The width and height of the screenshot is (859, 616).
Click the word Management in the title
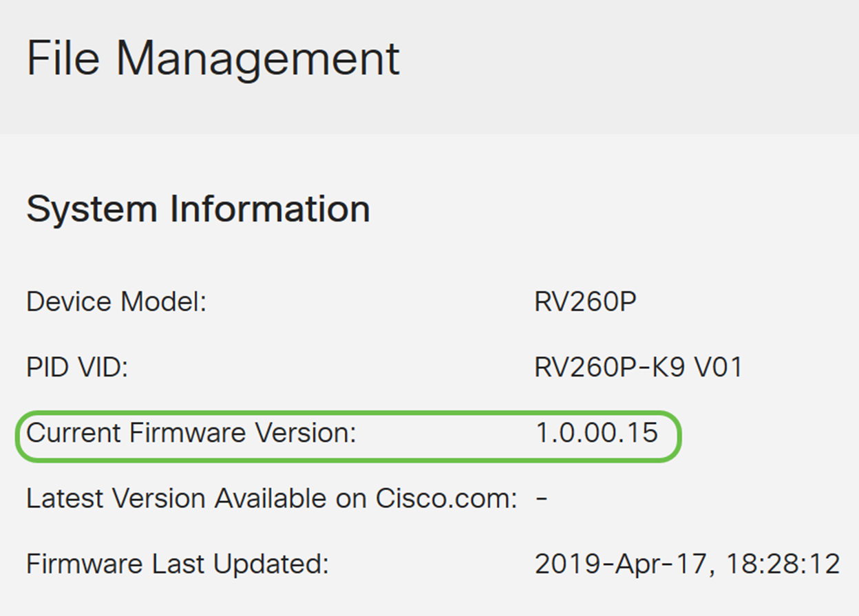tap(257, 59)
